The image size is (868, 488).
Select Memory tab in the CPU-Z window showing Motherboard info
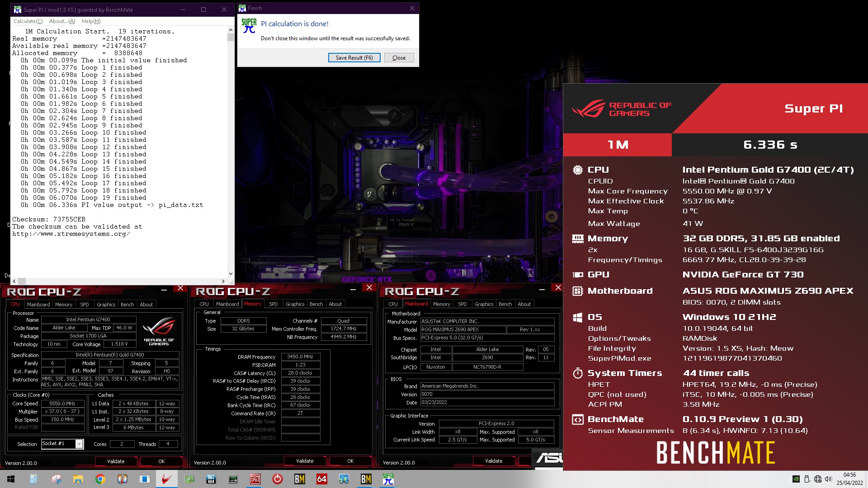coord(442,304)
